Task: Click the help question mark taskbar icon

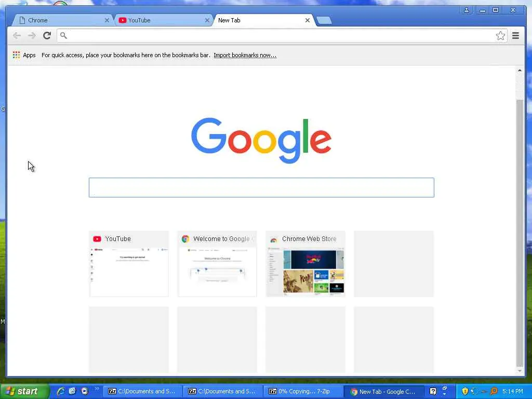Action: [x=433, y=391]
